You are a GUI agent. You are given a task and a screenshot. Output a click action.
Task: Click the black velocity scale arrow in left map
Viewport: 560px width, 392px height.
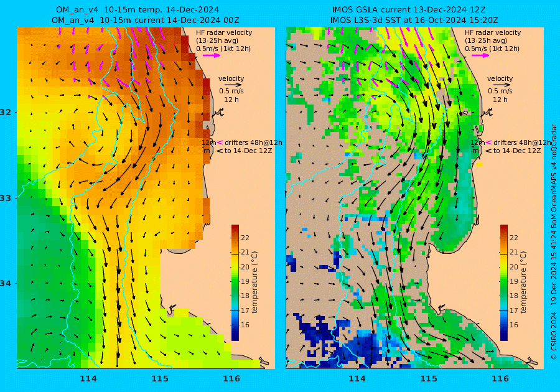233,85
